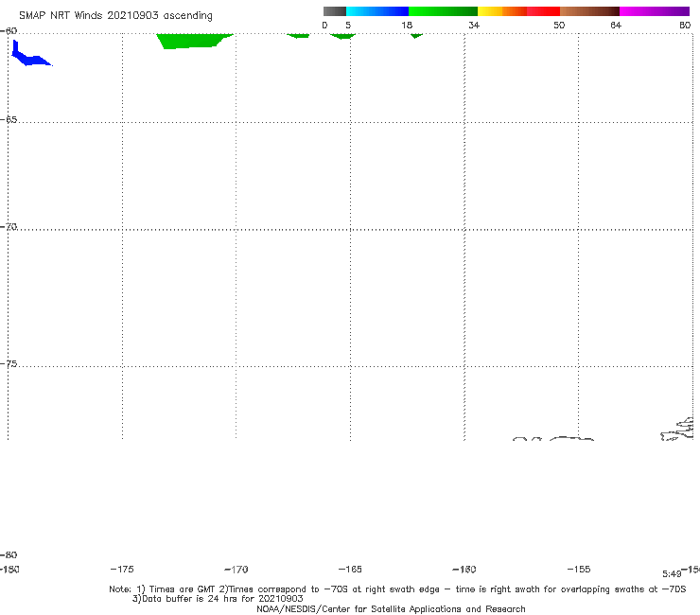This screenshot has height=615, width=700.
Task: Click the gray segment of the color bar
Action: 334,11
